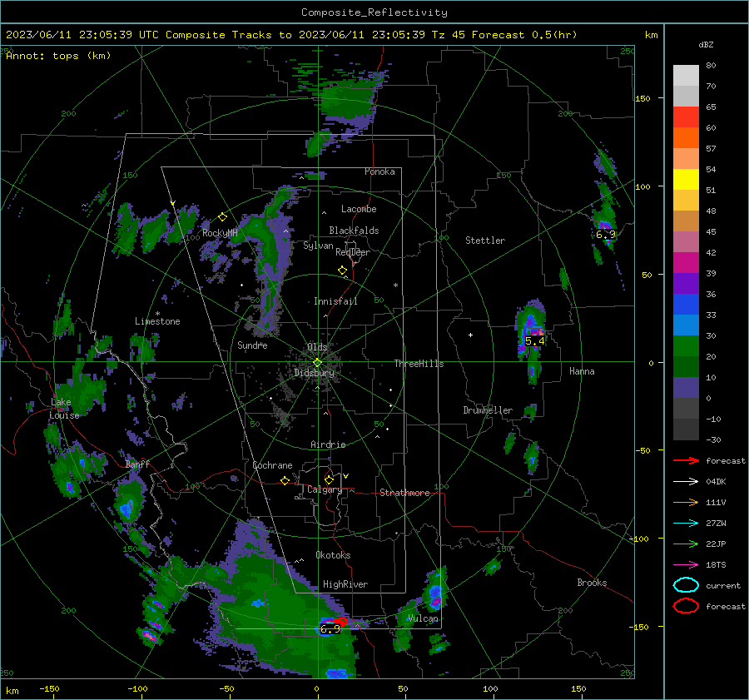Click the white 04DK arrow legend icon
The image size is (749, 700).
click(686, 482)
